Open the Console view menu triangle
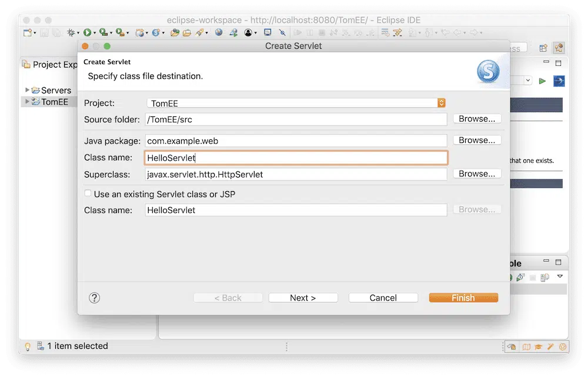This screenshot has width=588, height=377. click(560, 276)
